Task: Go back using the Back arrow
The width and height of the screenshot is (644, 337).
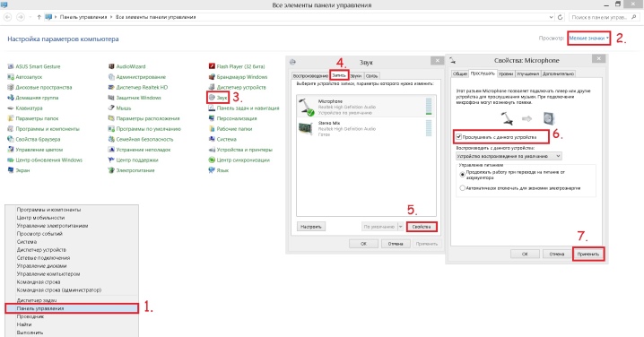Action: [8, 17]
